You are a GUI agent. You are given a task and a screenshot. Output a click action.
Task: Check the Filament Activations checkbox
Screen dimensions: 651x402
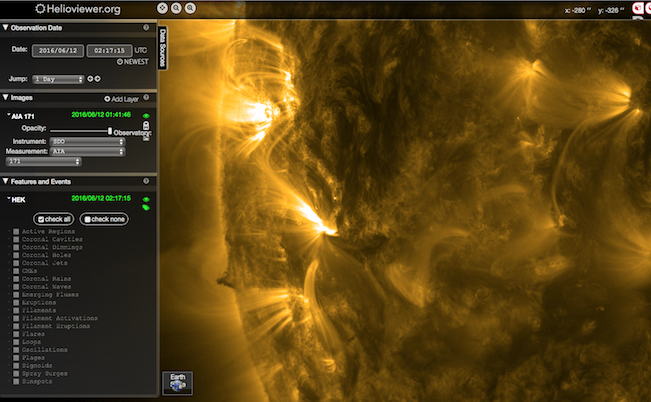pos(16,318)
